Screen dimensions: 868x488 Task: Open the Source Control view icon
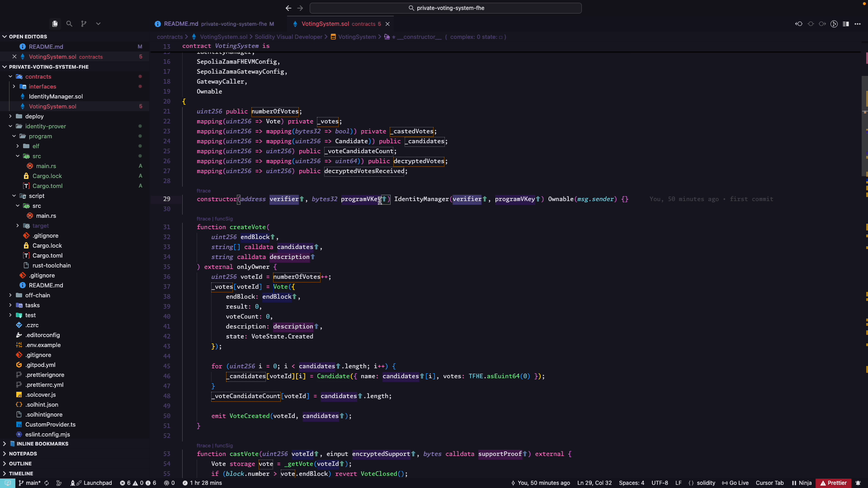click(x=84, y=23)
